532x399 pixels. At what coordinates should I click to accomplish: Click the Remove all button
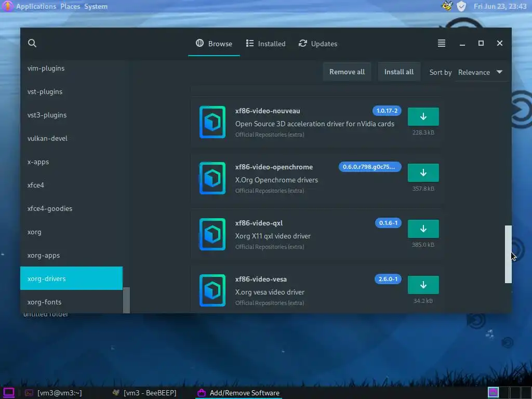click(347, 72)
